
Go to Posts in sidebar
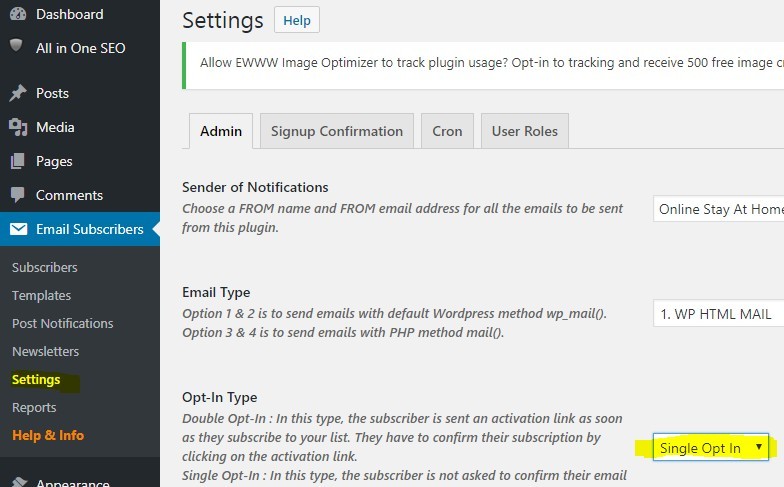(52, 93)
